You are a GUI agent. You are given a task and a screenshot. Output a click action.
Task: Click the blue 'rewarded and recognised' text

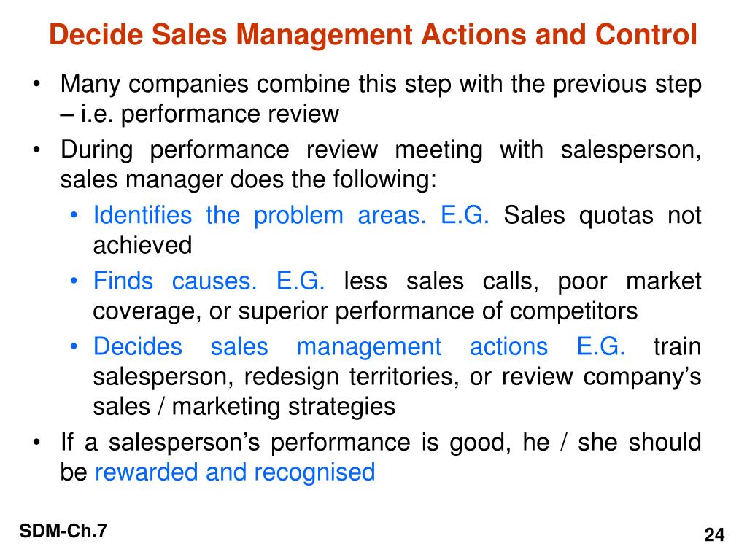pyautogui.click(x=236, y=472)
